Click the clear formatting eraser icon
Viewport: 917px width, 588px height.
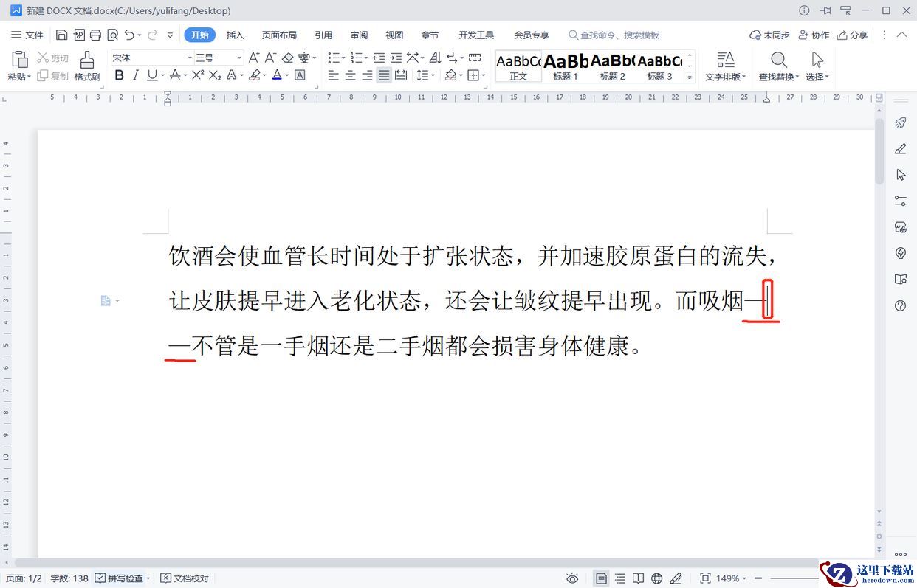click(287, 58)
